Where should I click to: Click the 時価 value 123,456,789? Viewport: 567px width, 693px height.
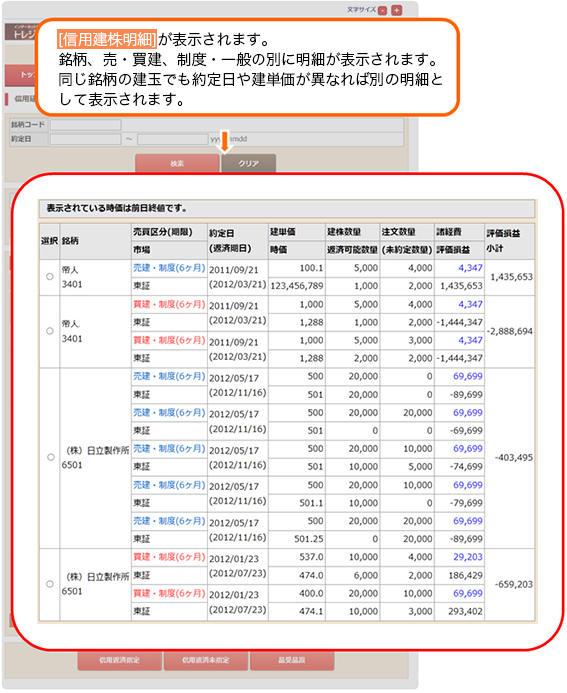[x=297, y=286]
